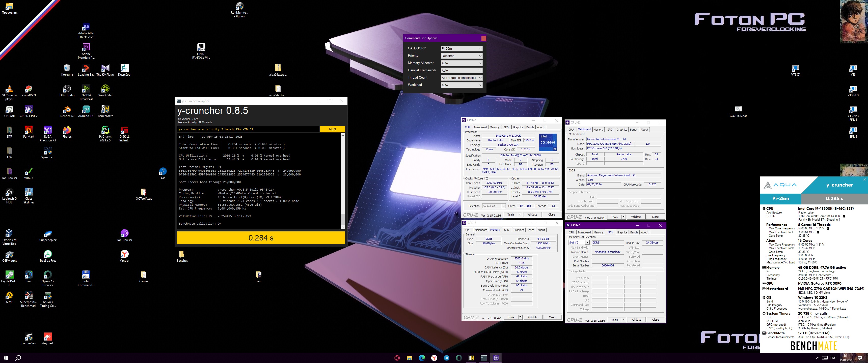Launch OBS Studio from the desktop

67,91
